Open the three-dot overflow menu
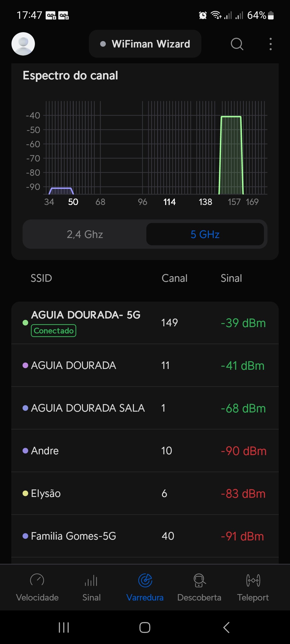 pyautogui.click(x=270, y=44)
